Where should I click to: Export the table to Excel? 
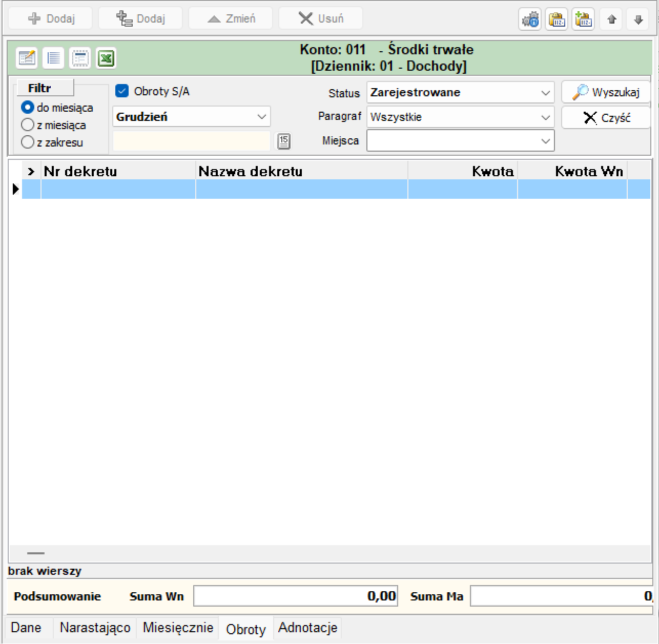point(106,58)
